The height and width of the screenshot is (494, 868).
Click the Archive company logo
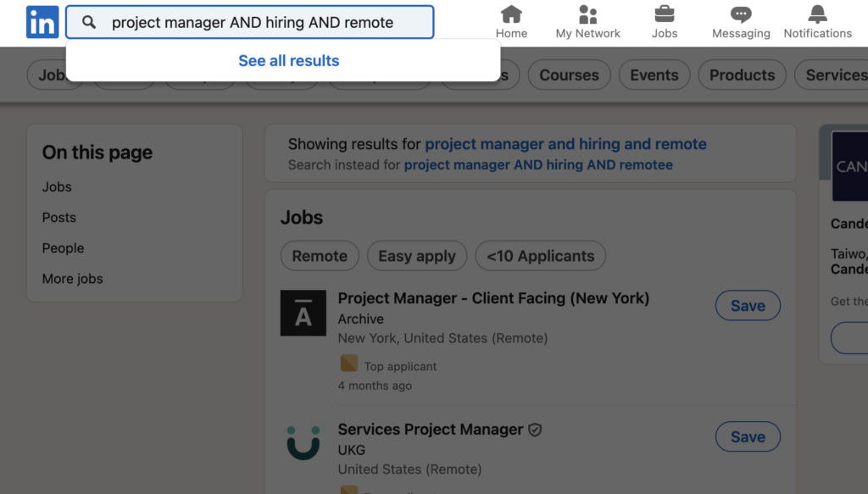click(303, 313)
